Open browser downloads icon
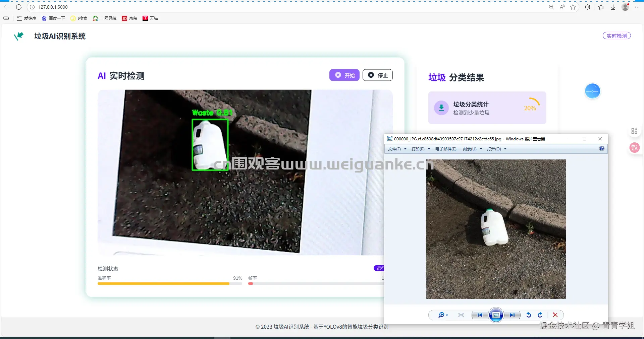This screenshot has height=339, width=644. click(613, 7)
